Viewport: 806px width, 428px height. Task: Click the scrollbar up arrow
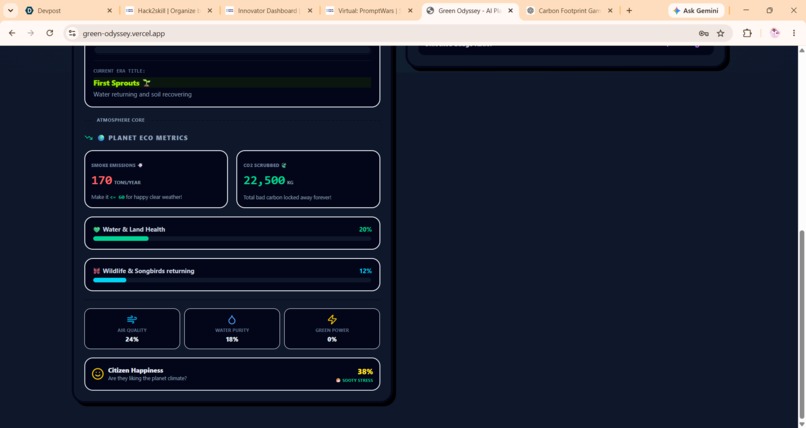(801, 50)
